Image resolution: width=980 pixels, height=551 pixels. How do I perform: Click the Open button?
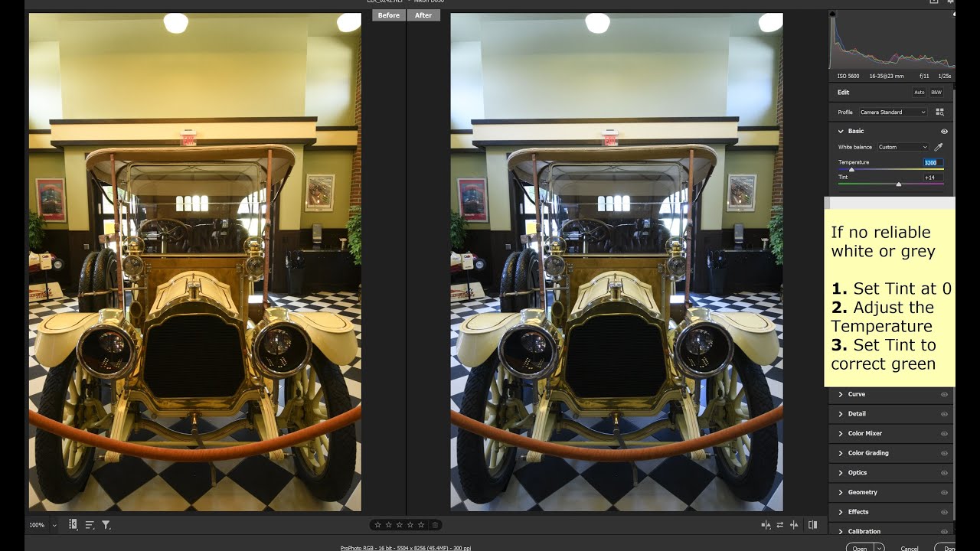point(860,548)
